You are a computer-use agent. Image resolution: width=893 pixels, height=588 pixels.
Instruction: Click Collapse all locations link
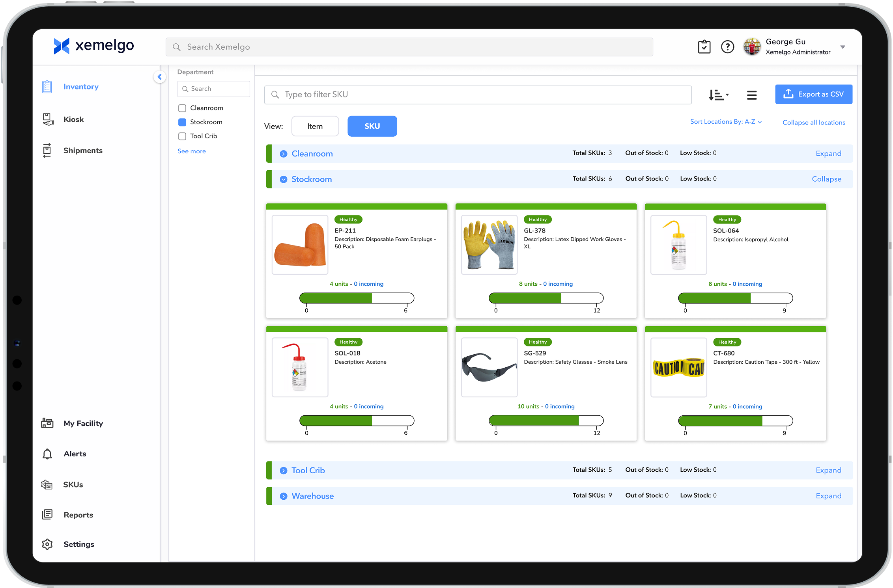tap(814, 123)
